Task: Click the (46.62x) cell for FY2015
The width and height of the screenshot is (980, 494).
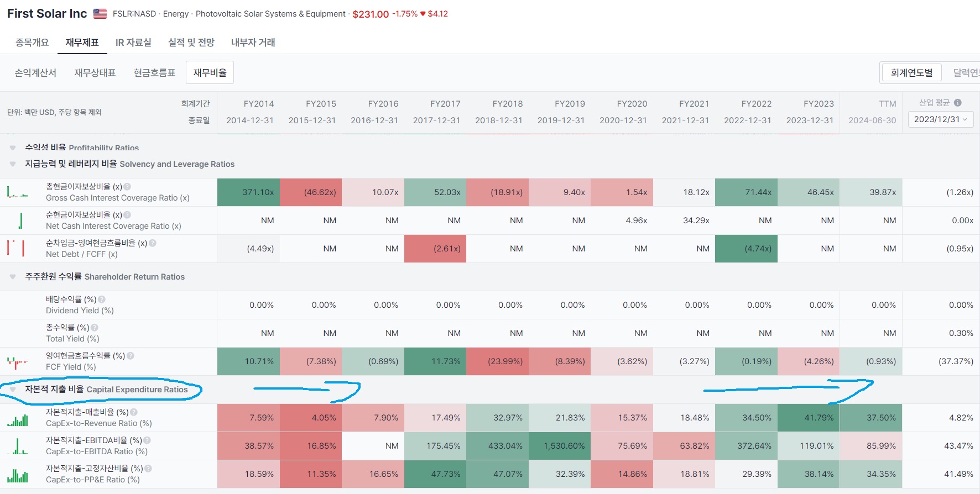Action: (311, 192)
